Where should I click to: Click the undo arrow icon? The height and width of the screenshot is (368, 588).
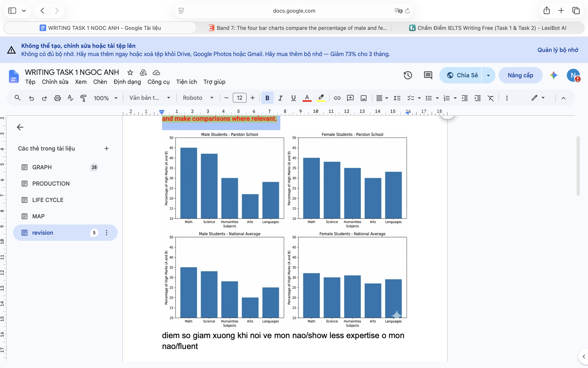click(31, 98)
